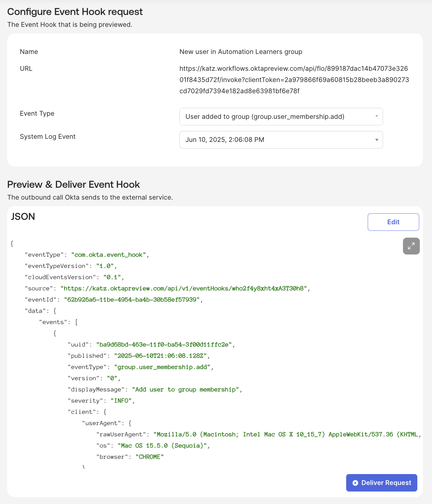Click the 'Preview & Deliver Event Hook' heading

74,184
